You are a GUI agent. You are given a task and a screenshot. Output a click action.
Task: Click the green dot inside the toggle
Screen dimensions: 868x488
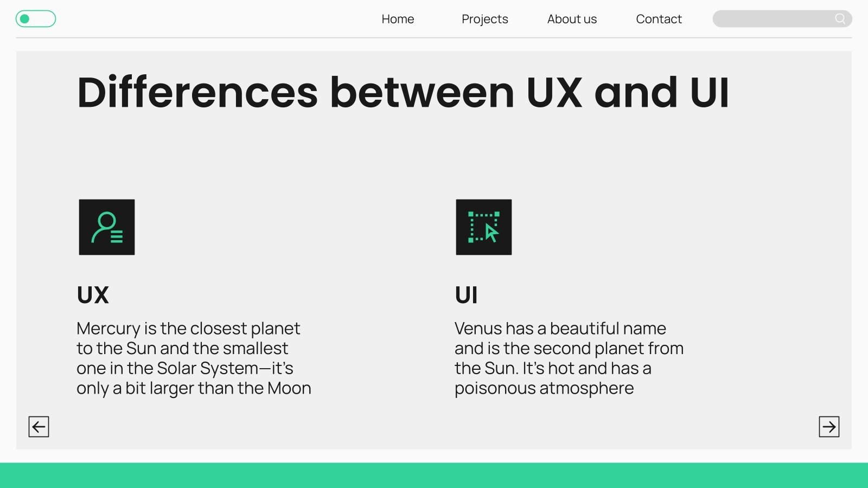point(24,18)
